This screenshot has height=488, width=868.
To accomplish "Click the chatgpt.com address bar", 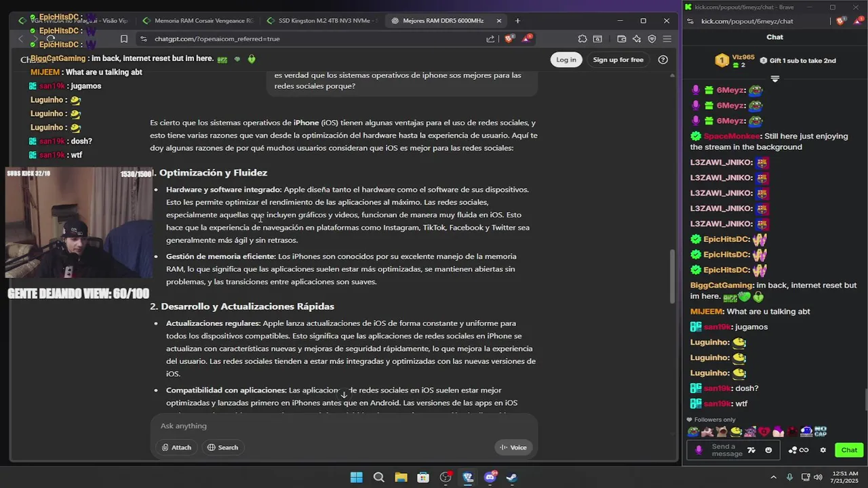I will tap(312, 39).
